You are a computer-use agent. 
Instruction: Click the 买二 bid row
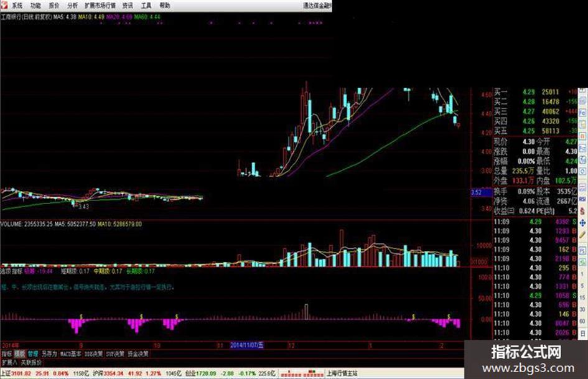(x=534, y=101)
